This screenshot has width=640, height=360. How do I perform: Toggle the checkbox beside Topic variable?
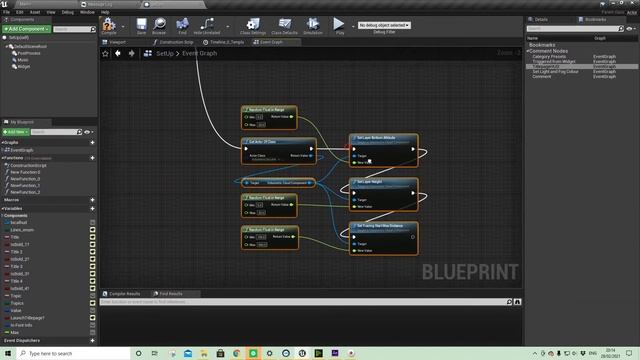93,296
